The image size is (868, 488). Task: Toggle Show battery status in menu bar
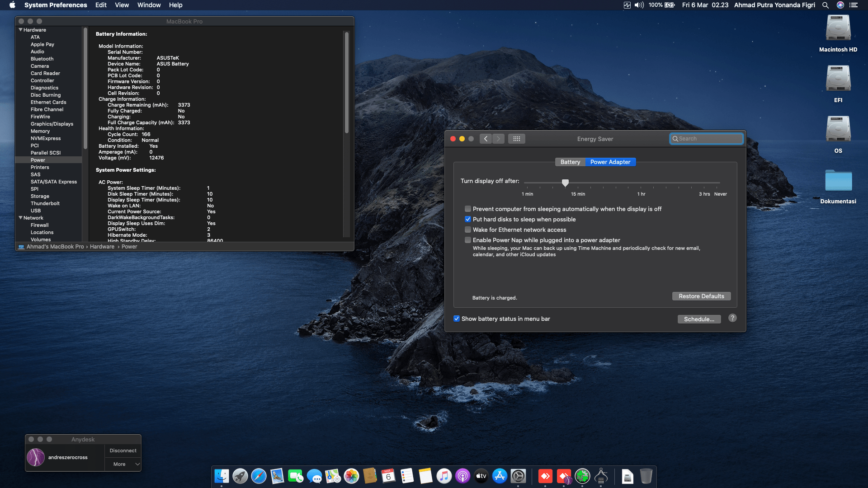(x=457, y=319)
